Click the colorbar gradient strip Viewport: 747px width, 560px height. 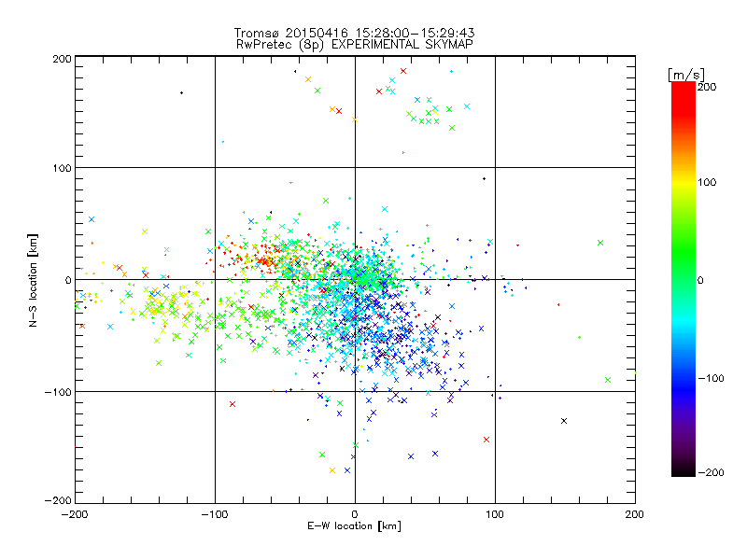pos(684,279)
